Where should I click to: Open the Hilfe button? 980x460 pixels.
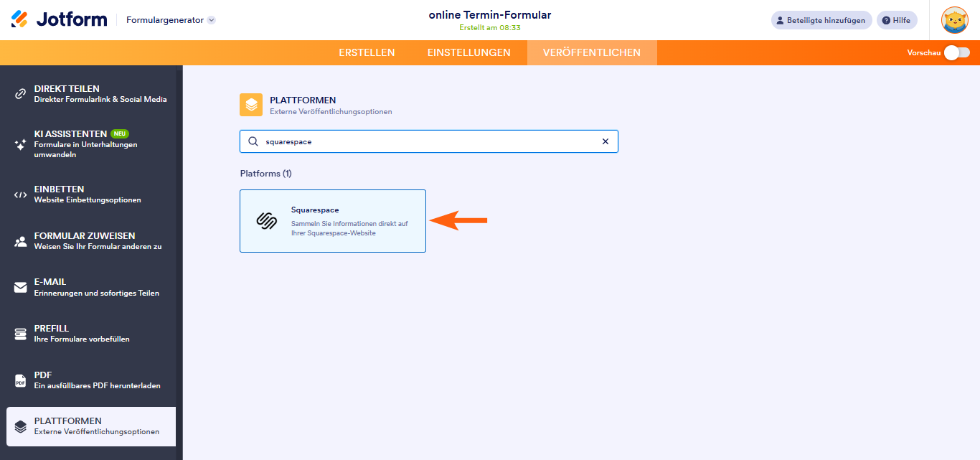click(x=897, y=20)
